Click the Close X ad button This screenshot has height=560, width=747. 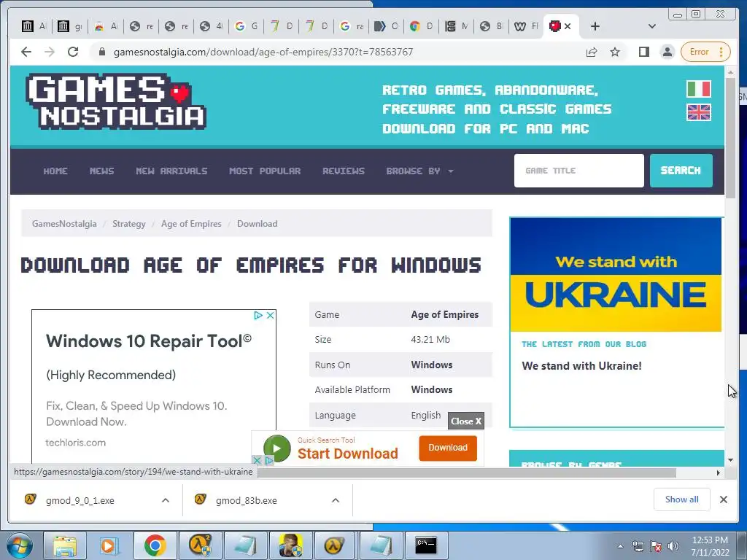coord(466,421)
